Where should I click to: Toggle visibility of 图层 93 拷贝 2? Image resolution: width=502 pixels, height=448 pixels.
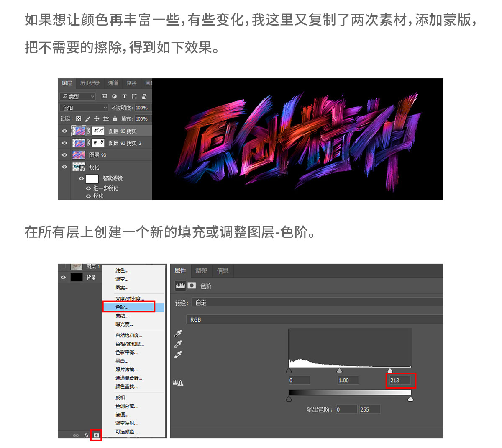point(64,143)
